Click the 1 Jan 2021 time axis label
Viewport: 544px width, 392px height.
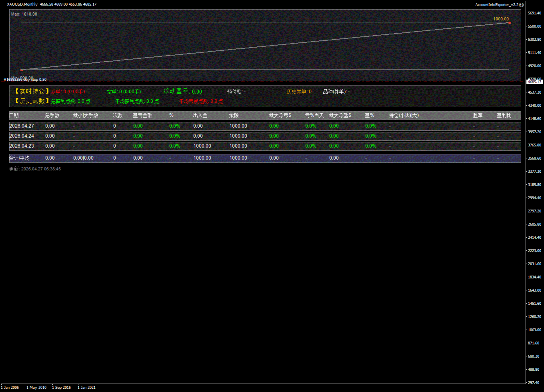[87, 387]
